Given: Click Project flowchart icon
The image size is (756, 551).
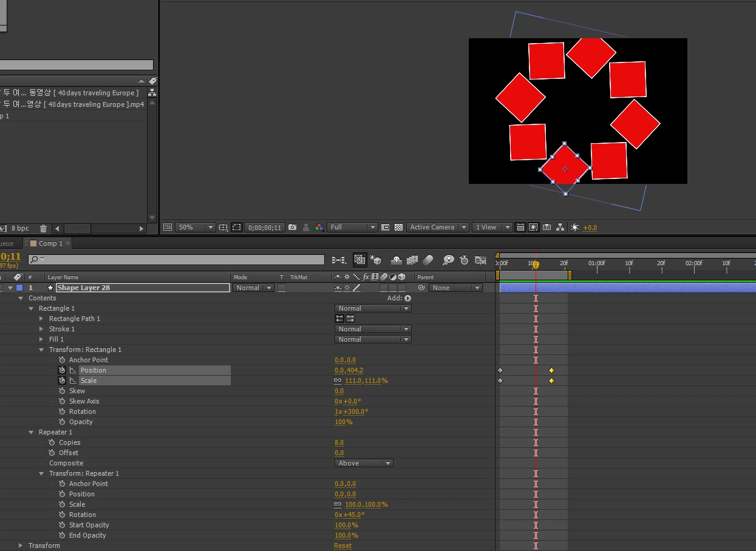Looking at the screenshot, I should coord(152,93).
